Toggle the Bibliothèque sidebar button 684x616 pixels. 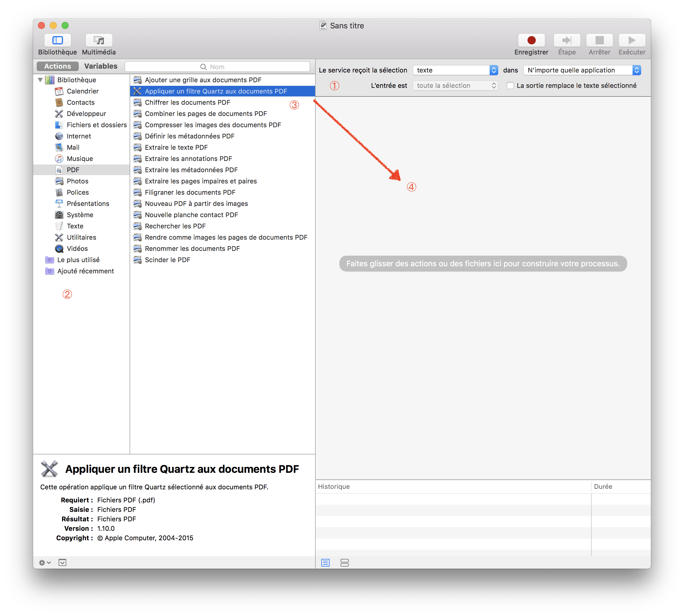[57, 40]
